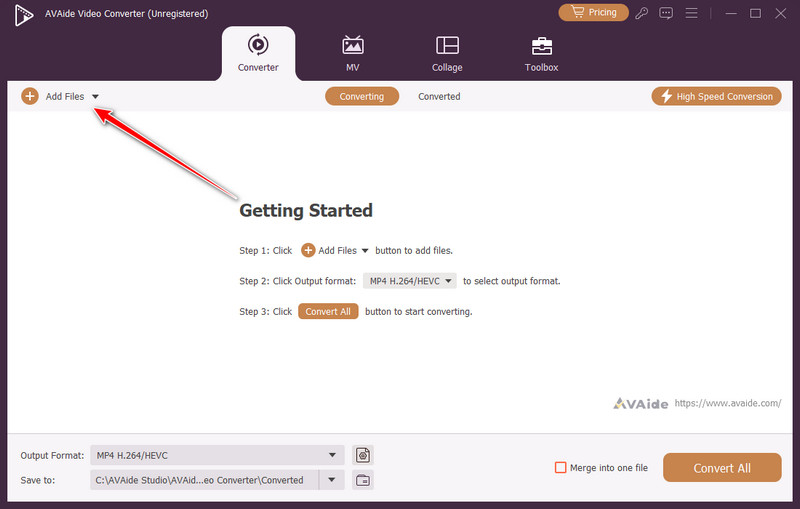Open the avaide.com website link

(x=727, y=403)
